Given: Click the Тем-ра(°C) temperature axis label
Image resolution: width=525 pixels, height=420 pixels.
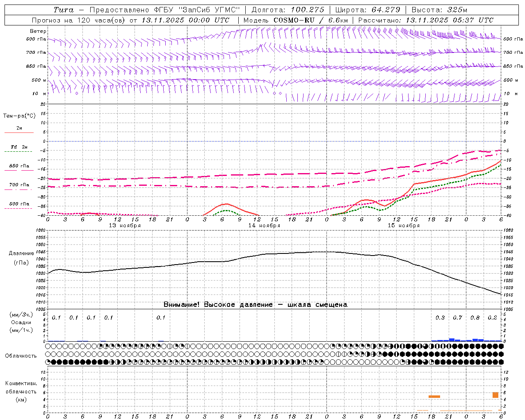Looking at the screenshot, I should pyautogui.click(x=19, y=116).
